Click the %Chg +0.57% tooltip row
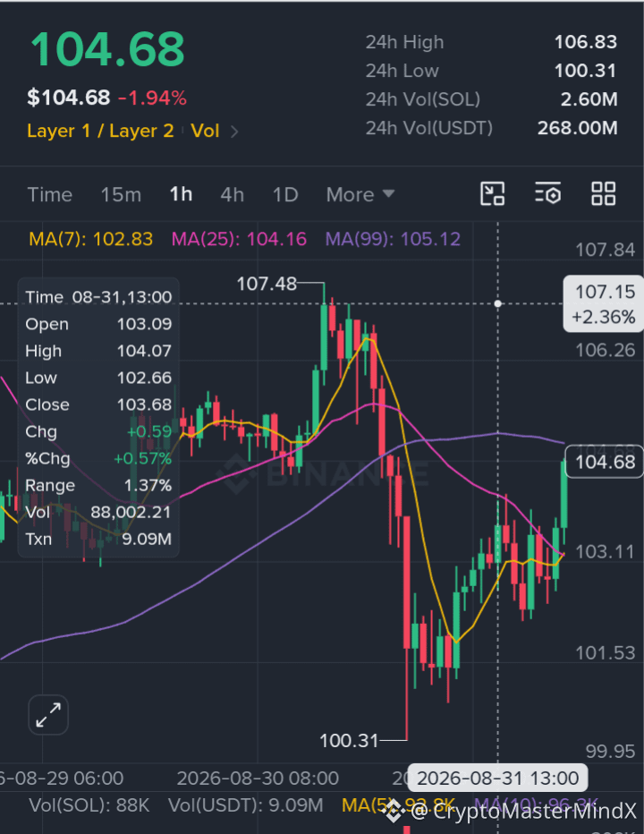Viewport: 644px width, 834px height. point(98,458)
